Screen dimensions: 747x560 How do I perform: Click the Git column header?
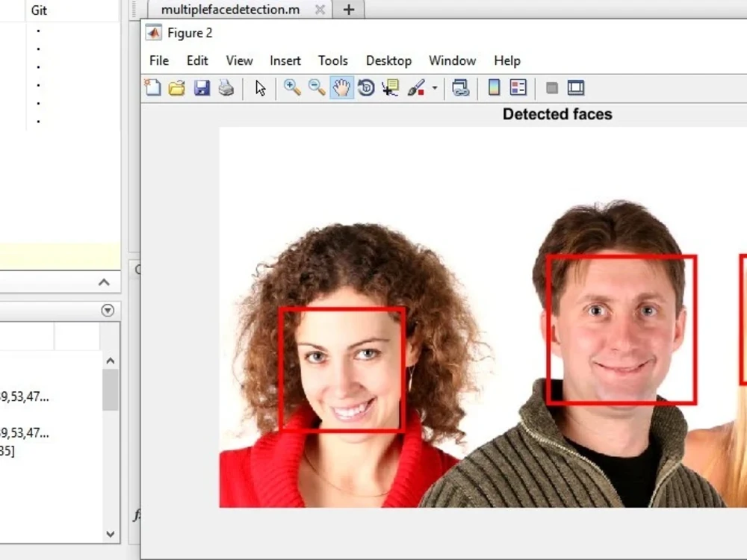pos(39,10)
